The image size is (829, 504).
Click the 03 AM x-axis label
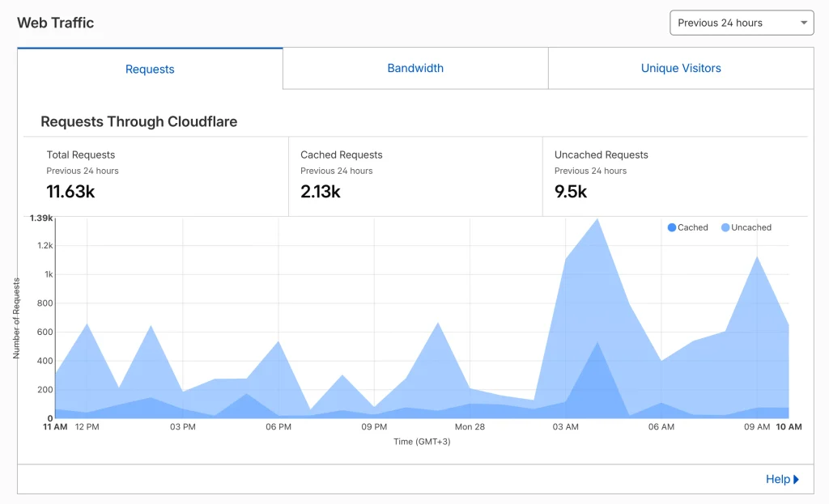click(x=566, y=427)
